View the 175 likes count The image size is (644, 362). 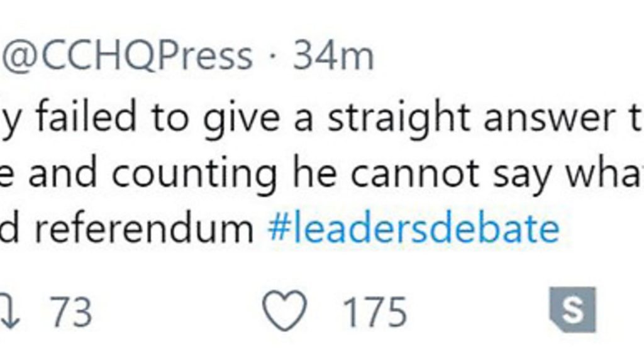point(375,313)
